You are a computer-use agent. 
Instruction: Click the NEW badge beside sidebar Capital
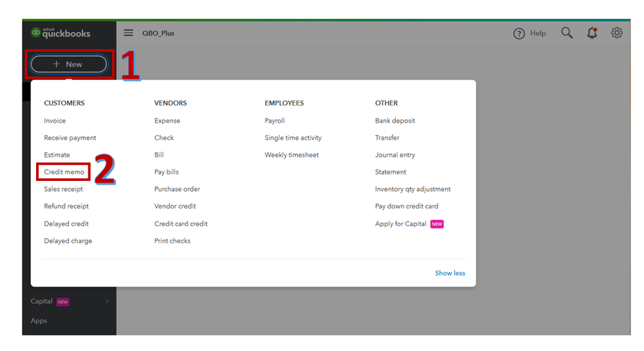click(63, 302)
